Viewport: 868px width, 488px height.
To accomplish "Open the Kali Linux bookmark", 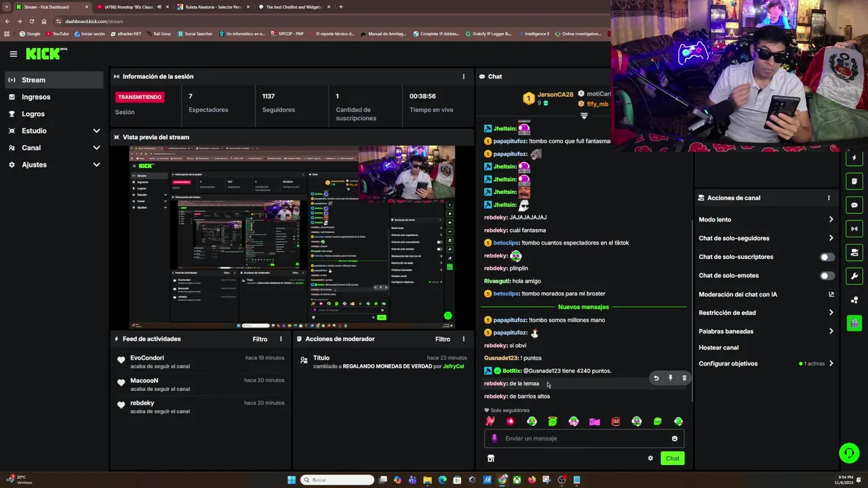I will pyautogui.click(x=159, y=34).
